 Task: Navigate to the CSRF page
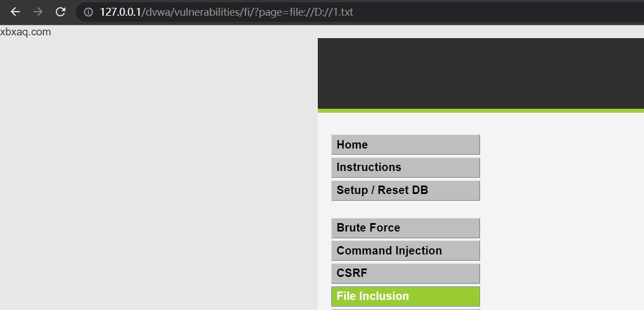pyautogui.click(x=405, y=274)
